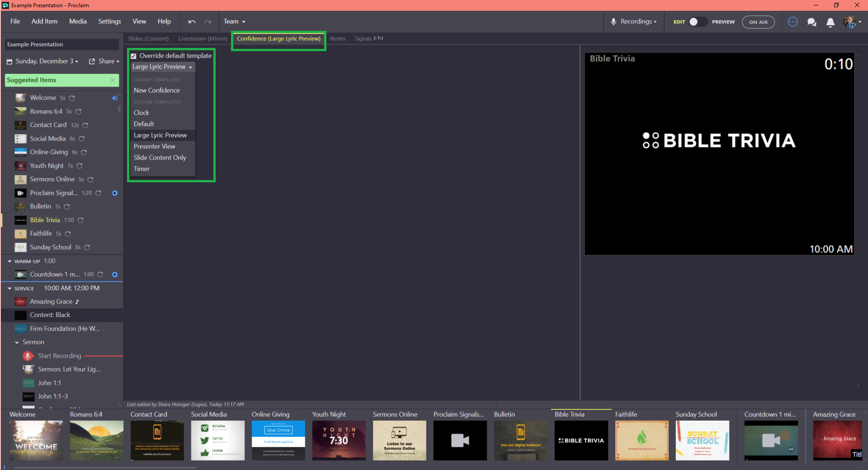Click loop icon on Online Giving row

(x=84, y=152)
